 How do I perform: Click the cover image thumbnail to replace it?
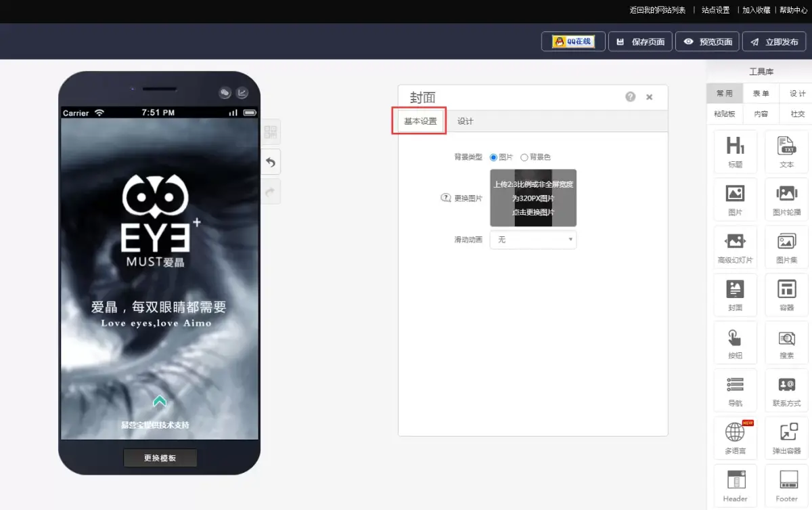tap(533, 198)
